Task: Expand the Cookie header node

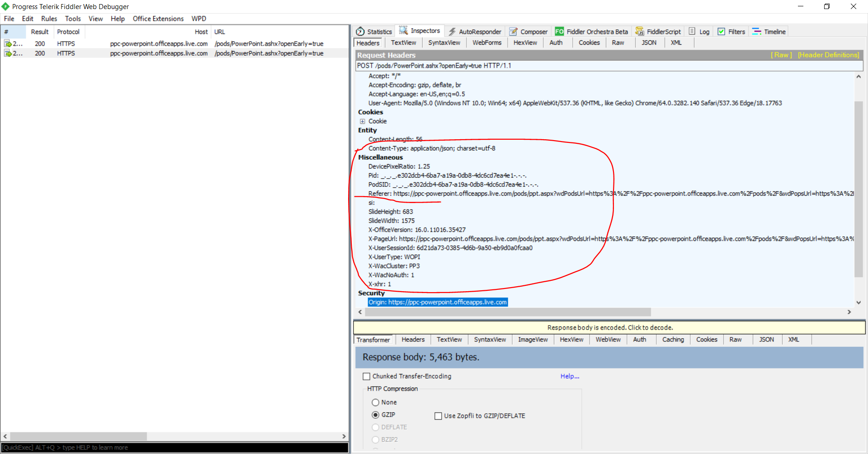Action: [362, 121]
